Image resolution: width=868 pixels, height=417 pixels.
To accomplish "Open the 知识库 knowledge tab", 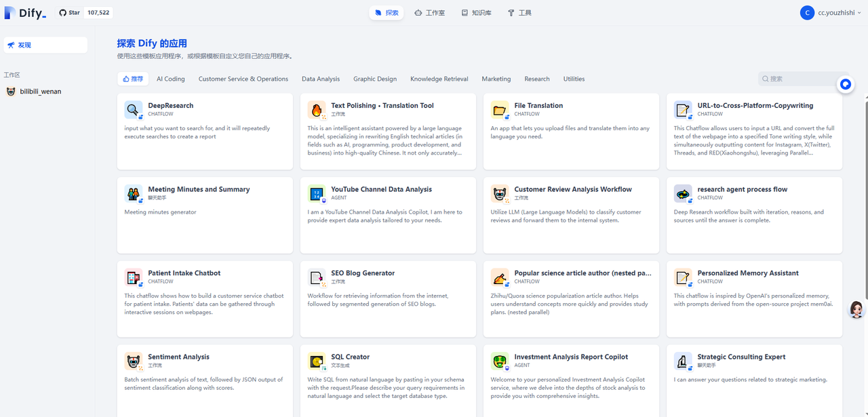I will tap(476, 13).
